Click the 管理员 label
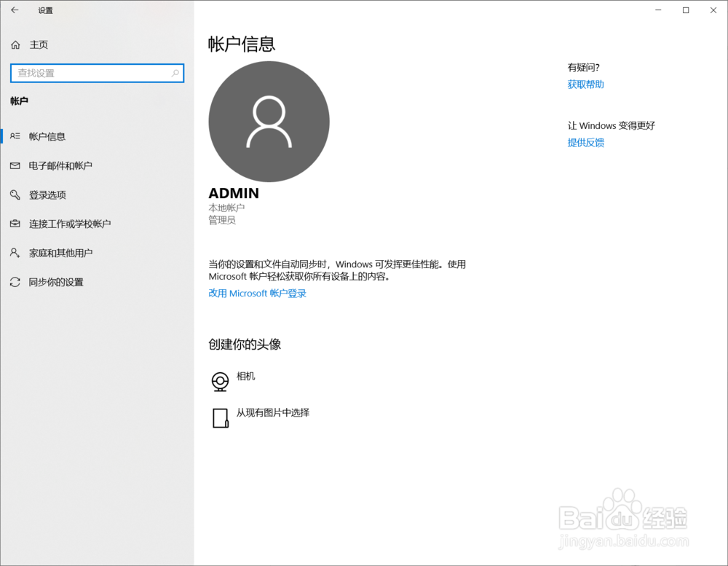The width and height of the screenshot is (728, 566). pos(222,220)
